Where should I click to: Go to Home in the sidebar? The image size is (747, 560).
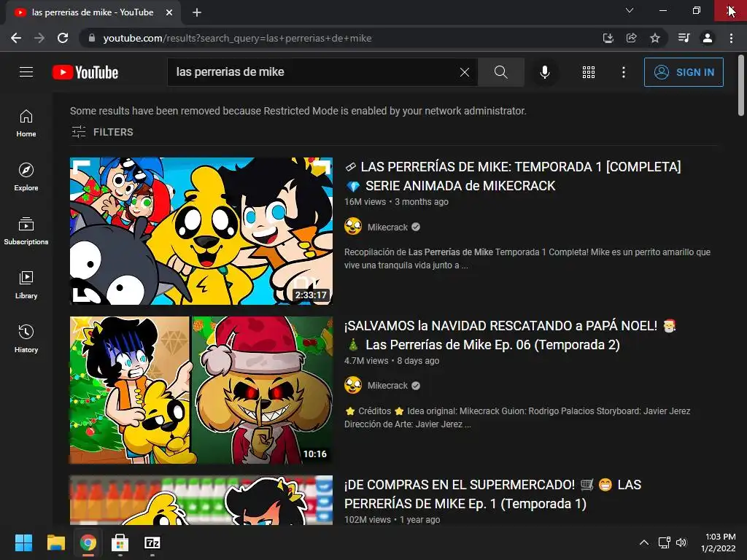point(26,123)
